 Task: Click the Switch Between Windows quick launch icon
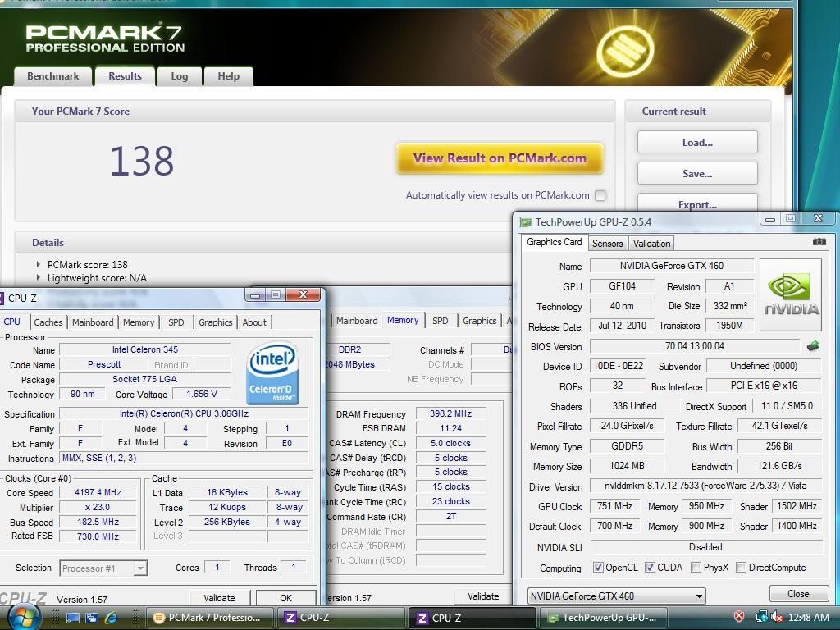tap(92, 618)
